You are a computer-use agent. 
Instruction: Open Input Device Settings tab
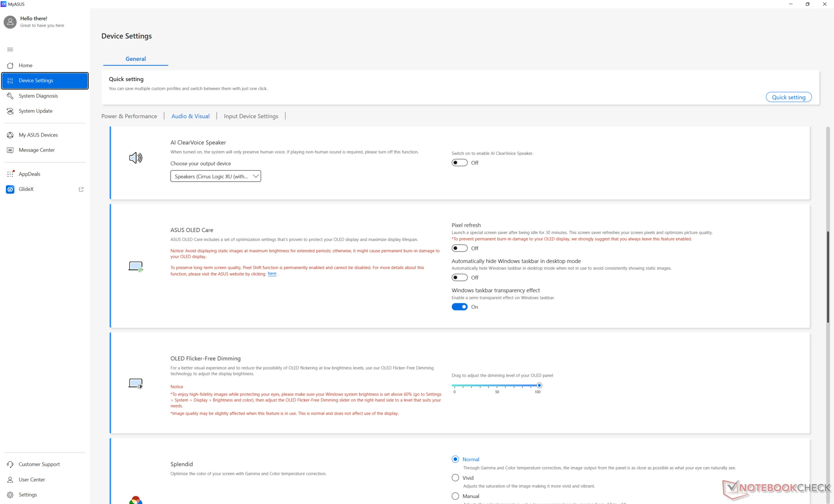click(x=251, y=116)
